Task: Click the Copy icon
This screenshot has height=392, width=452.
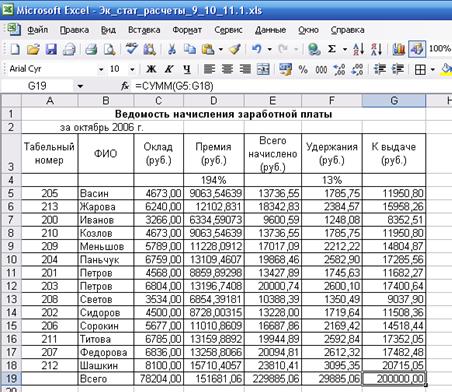Action: click(190, 49)
